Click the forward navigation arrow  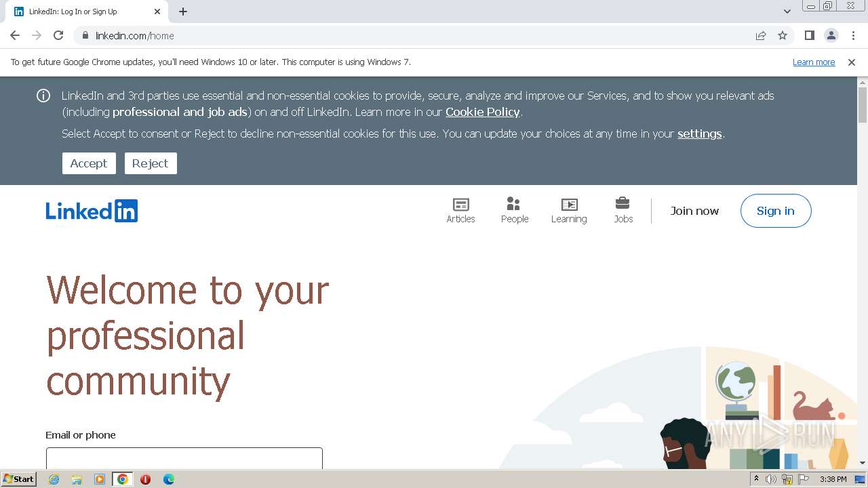click(37, 35)
